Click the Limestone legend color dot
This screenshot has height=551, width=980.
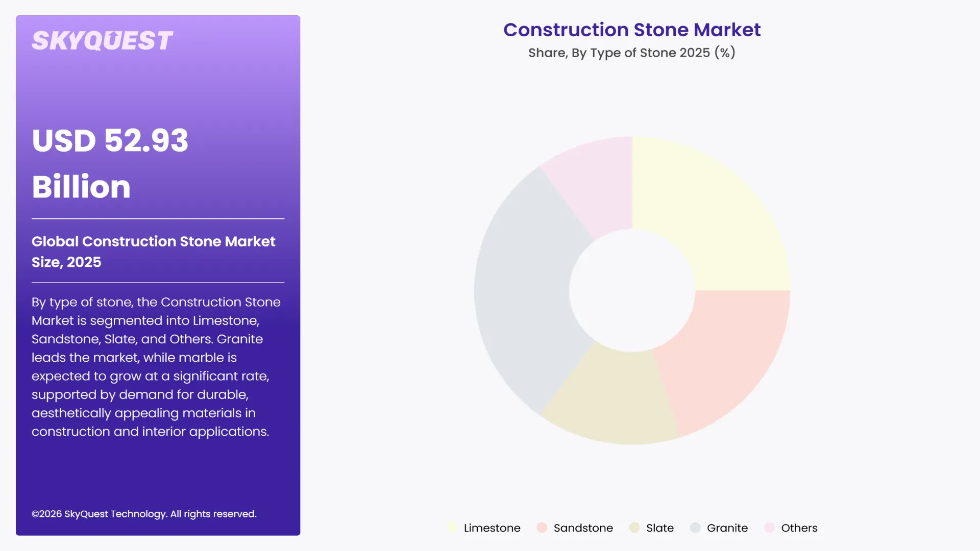click(x=452, y=528)
